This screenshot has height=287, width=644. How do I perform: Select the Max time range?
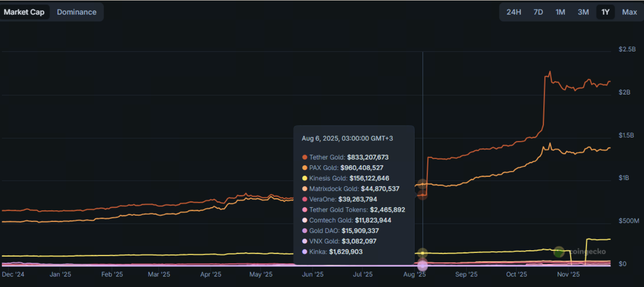(629, 12)
